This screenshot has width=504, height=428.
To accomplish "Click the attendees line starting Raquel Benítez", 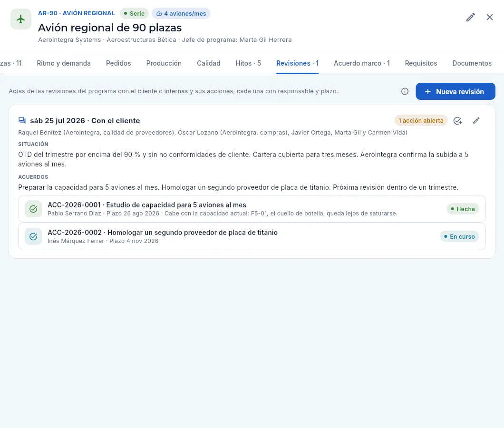I will click(213, 133).
